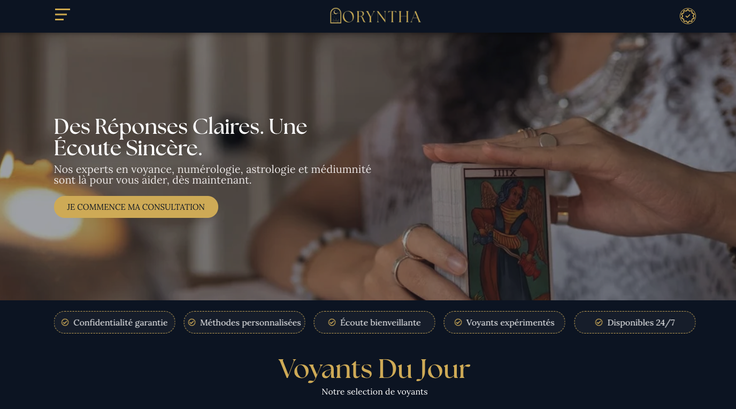
Task: Select the Confidentialité garantie badge text
Action: click(x=120, y=323)
